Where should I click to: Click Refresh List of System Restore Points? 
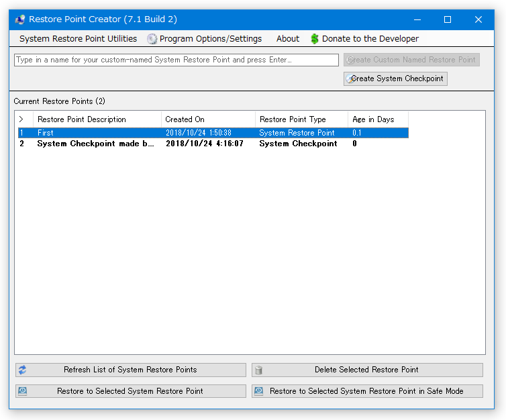(131, 370)
